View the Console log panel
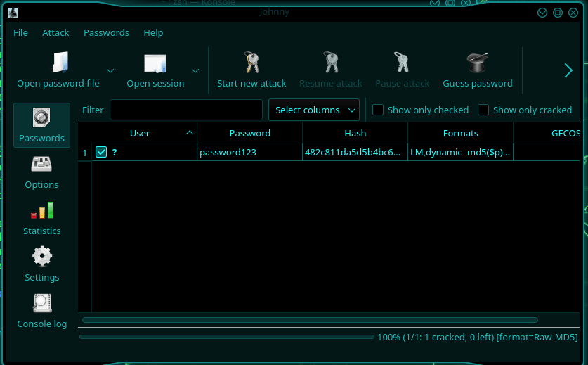Viewport: 588px width, 365px height. (x=41, y=312)
